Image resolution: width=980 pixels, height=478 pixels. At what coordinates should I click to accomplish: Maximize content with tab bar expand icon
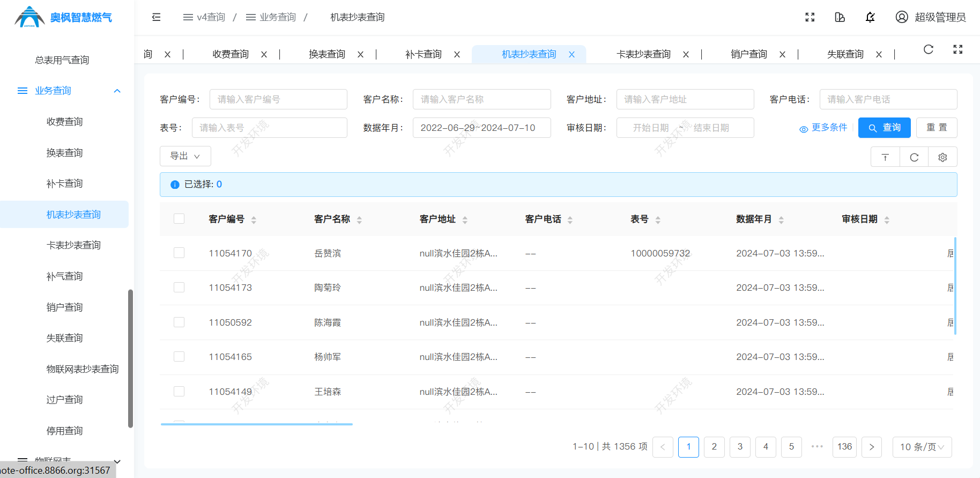(958, 49)
